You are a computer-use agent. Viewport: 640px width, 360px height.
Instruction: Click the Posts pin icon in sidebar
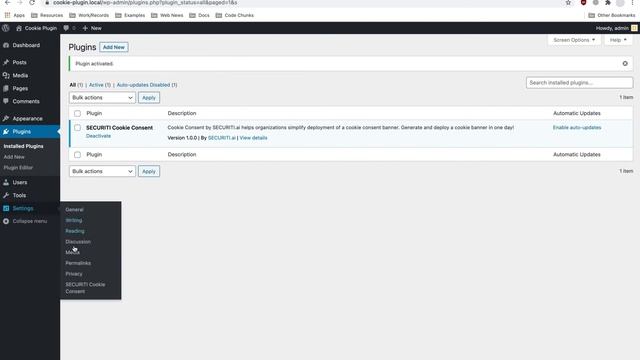coord(6,62)
